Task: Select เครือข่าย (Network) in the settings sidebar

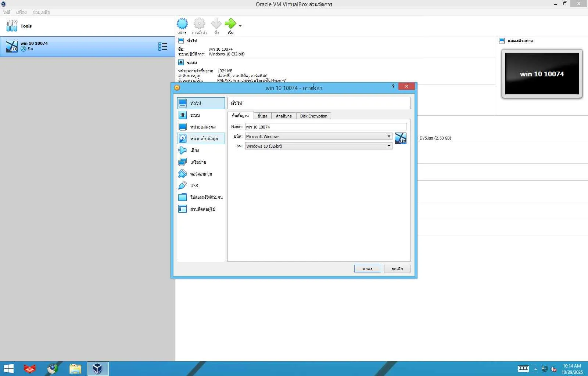Action: 201,162
